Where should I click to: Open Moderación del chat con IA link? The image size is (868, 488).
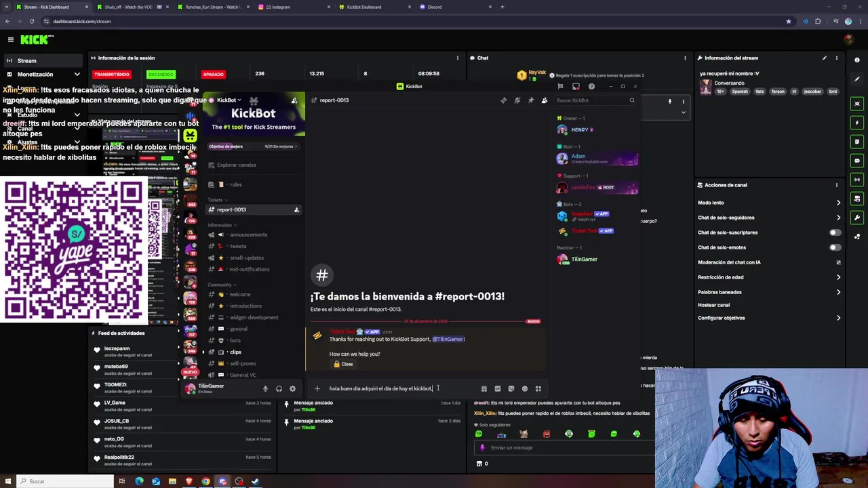point(770,262)
